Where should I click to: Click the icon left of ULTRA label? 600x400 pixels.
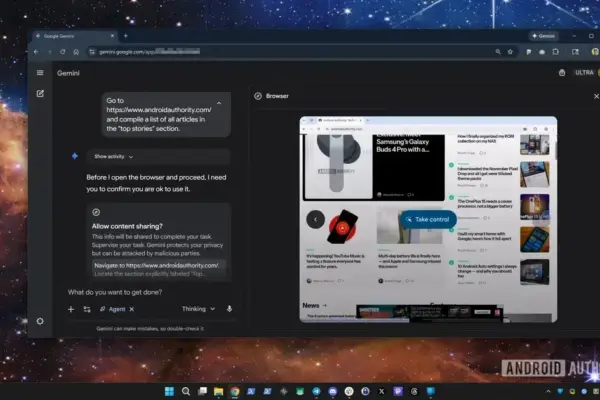(562, 73)
